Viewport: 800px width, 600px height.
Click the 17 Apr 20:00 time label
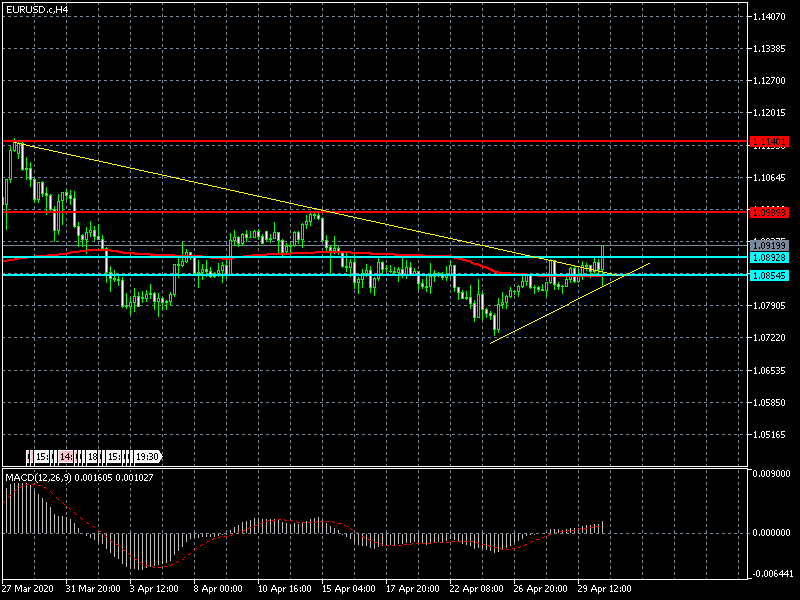[412, 589]
